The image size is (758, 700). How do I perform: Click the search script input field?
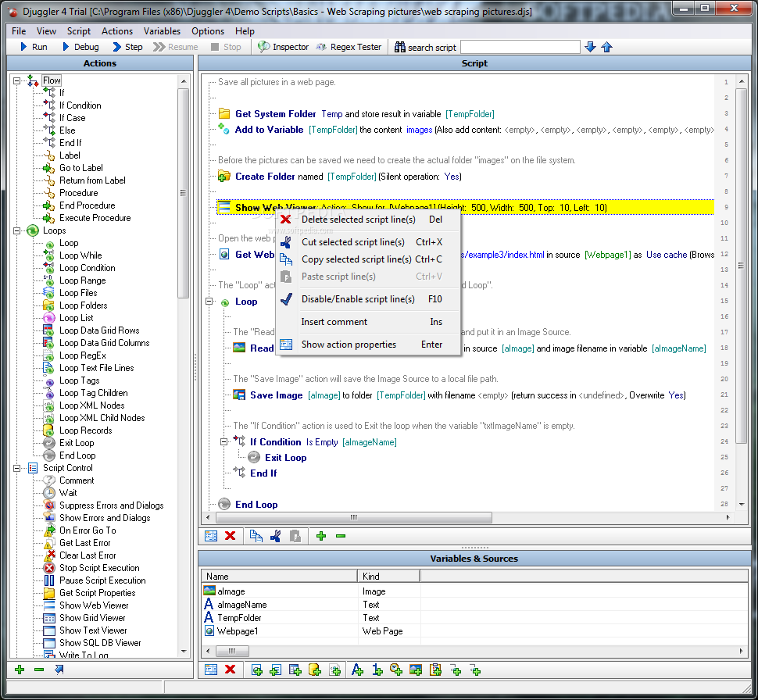520,47
